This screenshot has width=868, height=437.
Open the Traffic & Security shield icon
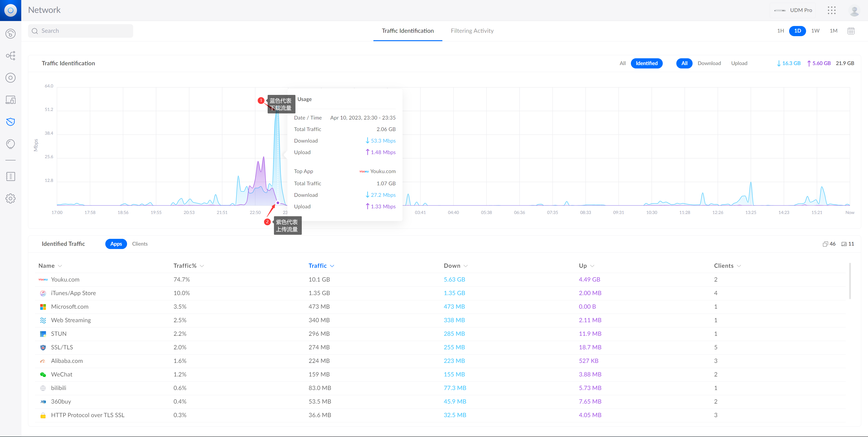[10, 122]
